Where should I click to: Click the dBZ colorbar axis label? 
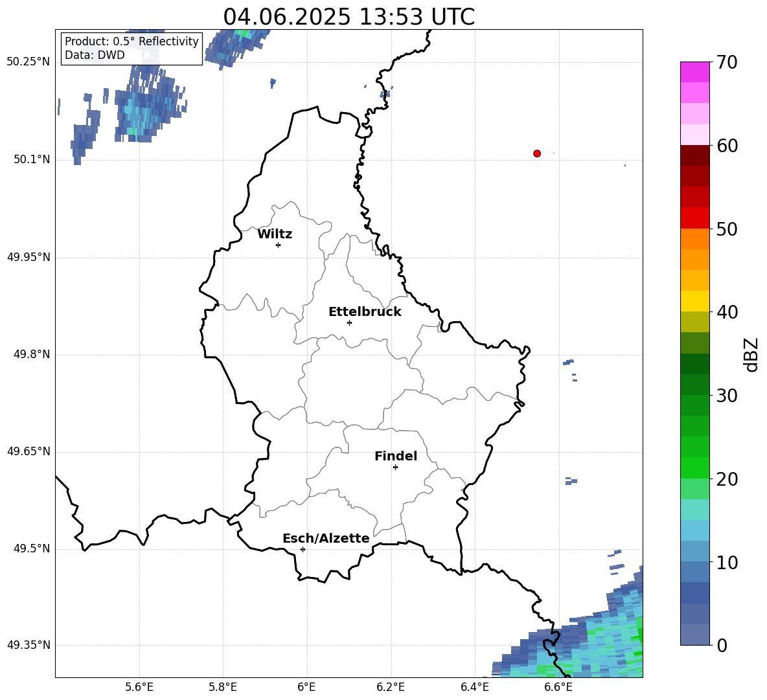tap(752, 354)
